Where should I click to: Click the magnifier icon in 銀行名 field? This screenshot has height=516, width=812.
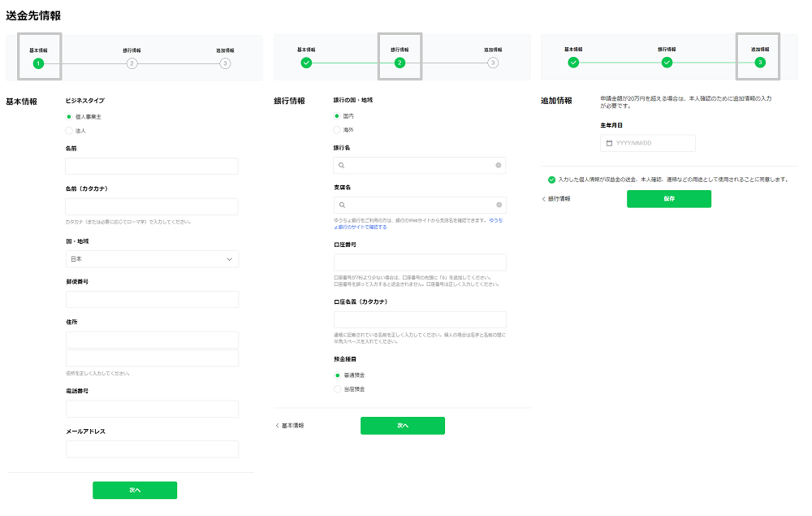pyautogui.click(x=343, y=166)
